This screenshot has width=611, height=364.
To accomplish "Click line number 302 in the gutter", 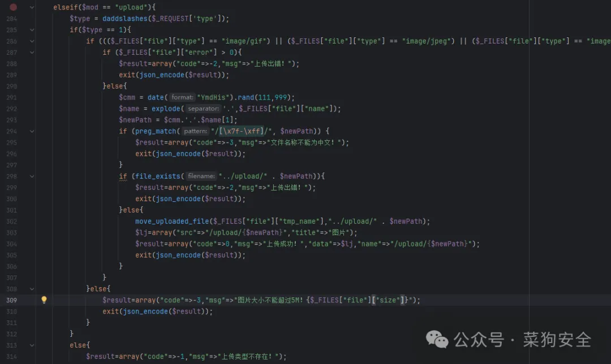I will tap(12, 222).
